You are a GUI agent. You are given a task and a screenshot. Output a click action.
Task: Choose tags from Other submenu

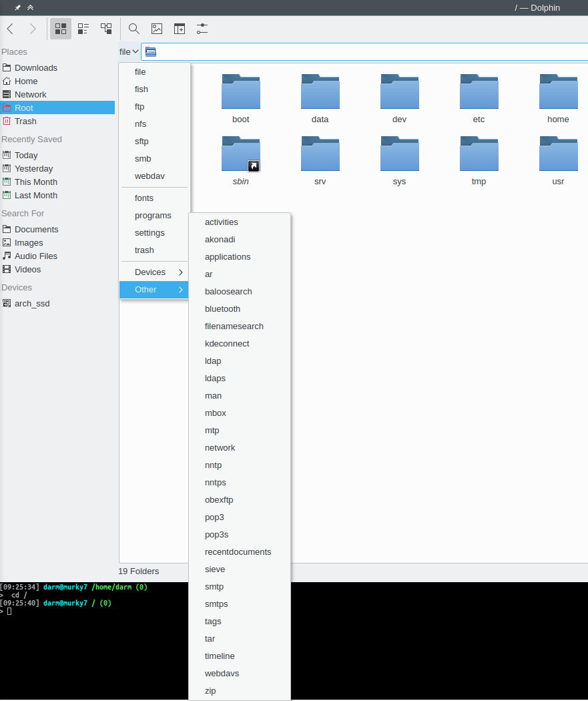coord(240,622)
